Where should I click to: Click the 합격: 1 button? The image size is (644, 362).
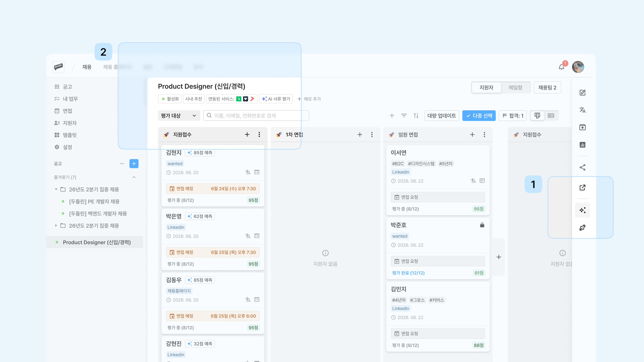[513, 116]
